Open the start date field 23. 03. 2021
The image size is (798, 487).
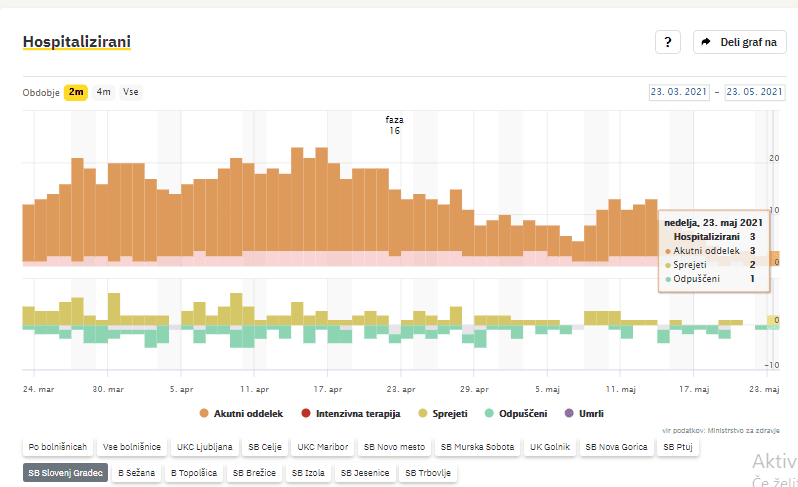click(679, 92)
